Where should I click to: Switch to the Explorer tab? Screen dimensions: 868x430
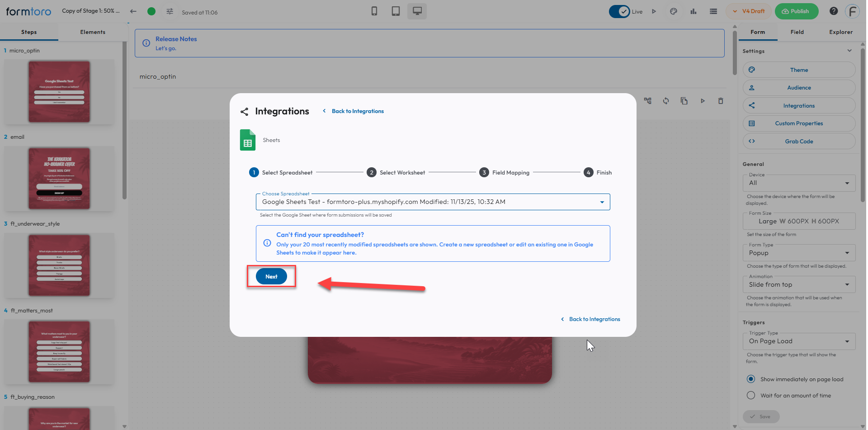[x=841, y=32]
